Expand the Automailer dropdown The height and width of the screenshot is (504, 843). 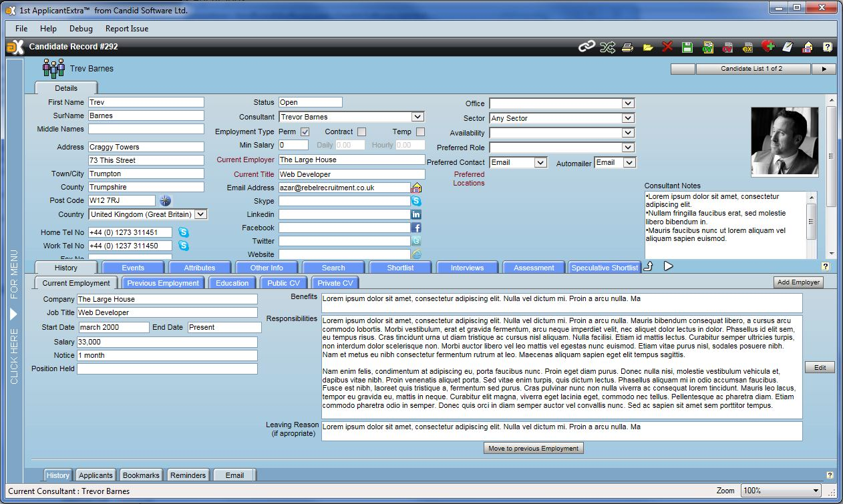(630, 162)
